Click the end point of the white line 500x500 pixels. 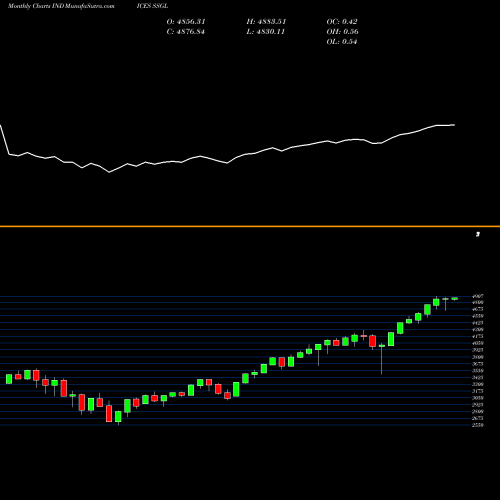click(455, 125)
